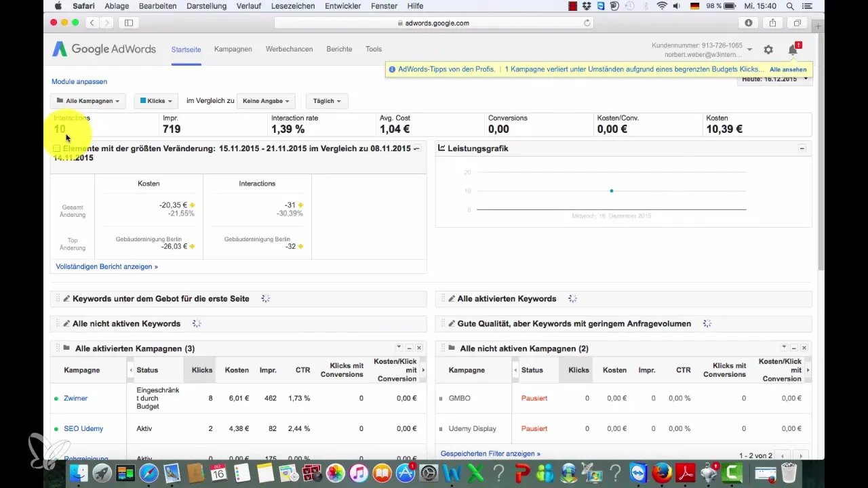The height and width of the screenshot is (488, 868).
Task: Open the SEO Udemy campaign link
Action: coord(83,429)
